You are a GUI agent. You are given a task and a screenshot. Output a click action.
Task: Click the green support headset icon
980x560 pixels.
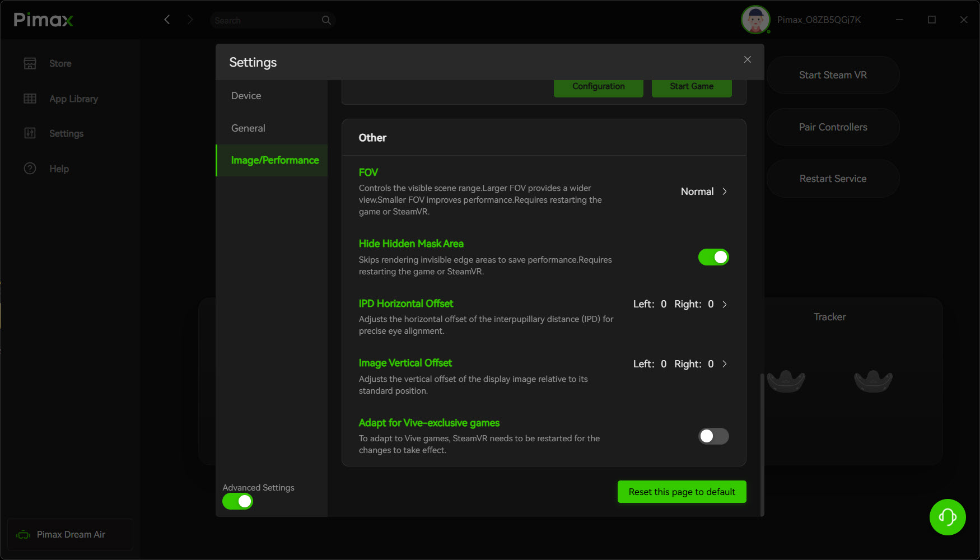pyautogui.click(x=948, y=517)
